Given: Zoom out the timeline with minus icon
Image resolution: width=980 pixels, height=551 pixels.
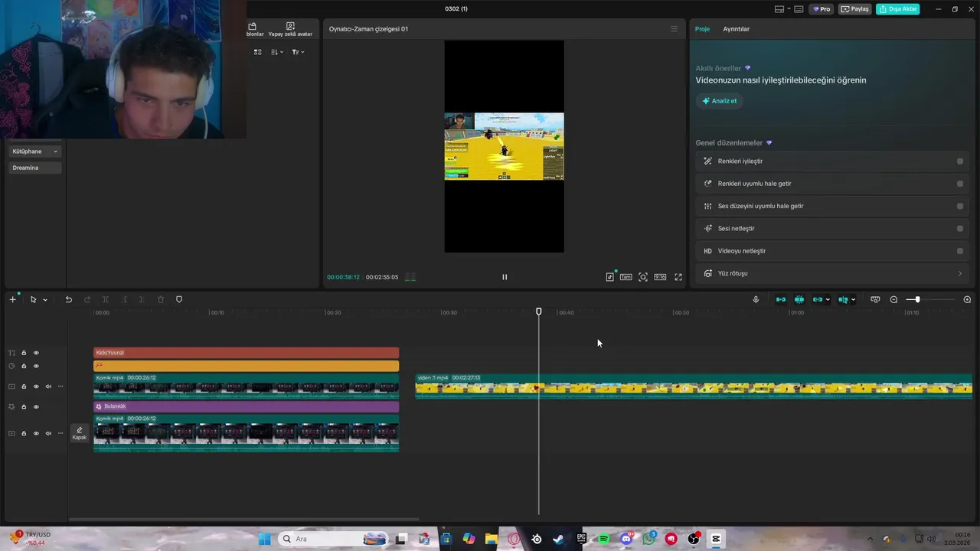Looking at the screenshot, I should pyautogui.click(x=893, y=299).
